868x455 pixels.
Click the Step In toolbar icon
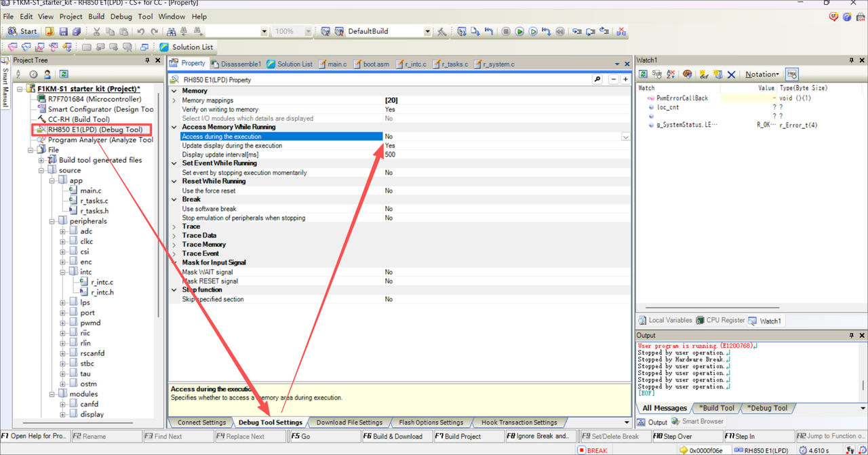point(576,31)
